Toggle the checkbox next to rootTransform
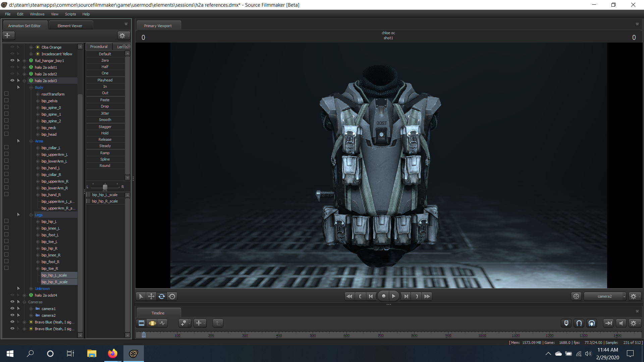Image resolution: width=644 pixels, height=362 pixels. 6,94
